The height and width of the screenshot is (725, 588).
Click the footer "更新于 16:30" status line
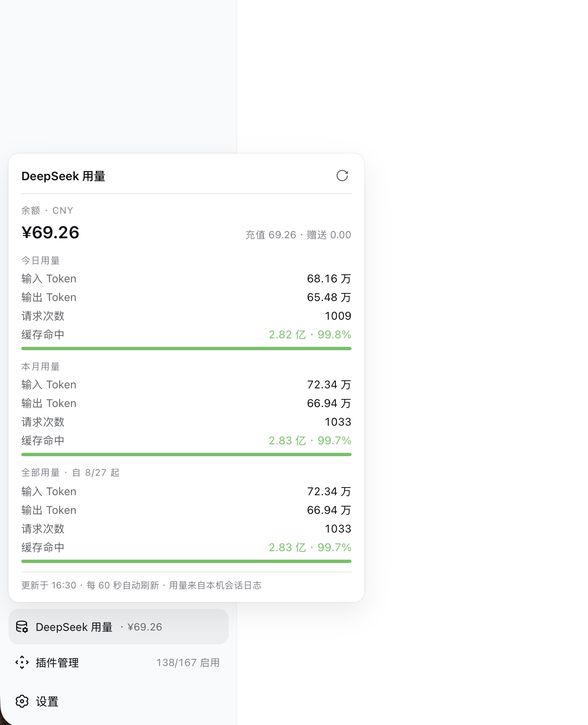pyautogui.click(x=141, y=586)
